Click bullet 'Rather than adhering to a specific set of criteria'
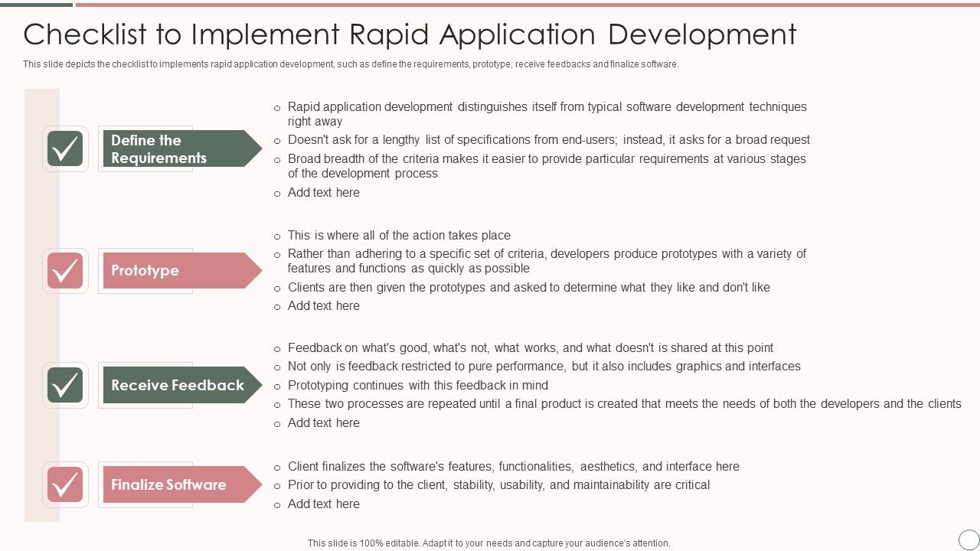The width and height of the screenshot is (980, 551). (547, 261)
